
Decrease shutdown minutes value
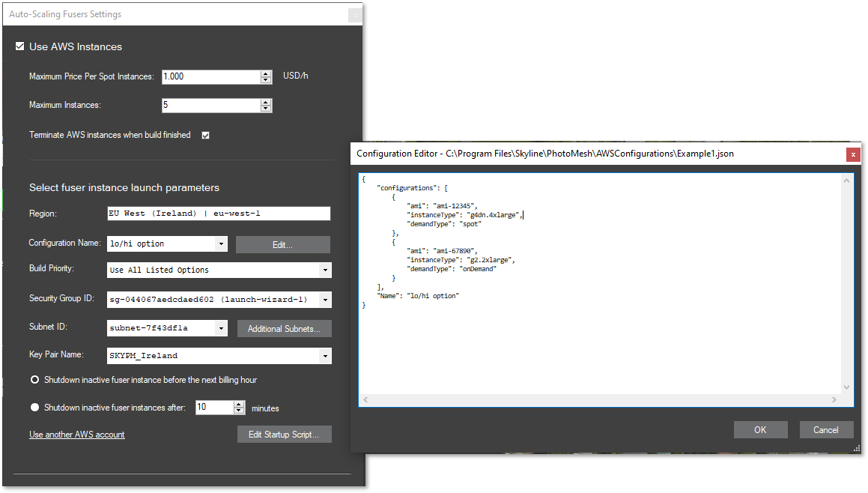239,411
